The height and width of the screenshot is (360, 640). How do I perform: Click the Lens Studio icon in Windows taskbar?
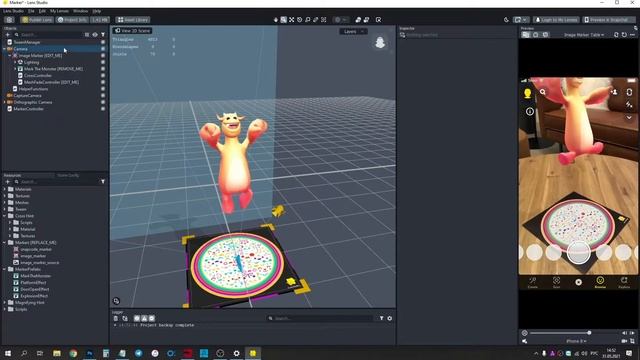click(x=253, y=353)
